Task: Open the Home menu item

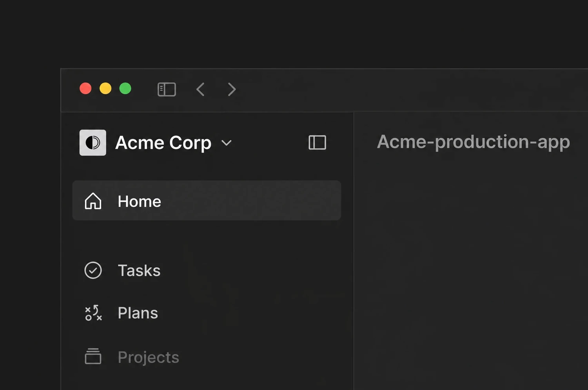Action: point(207,200)
